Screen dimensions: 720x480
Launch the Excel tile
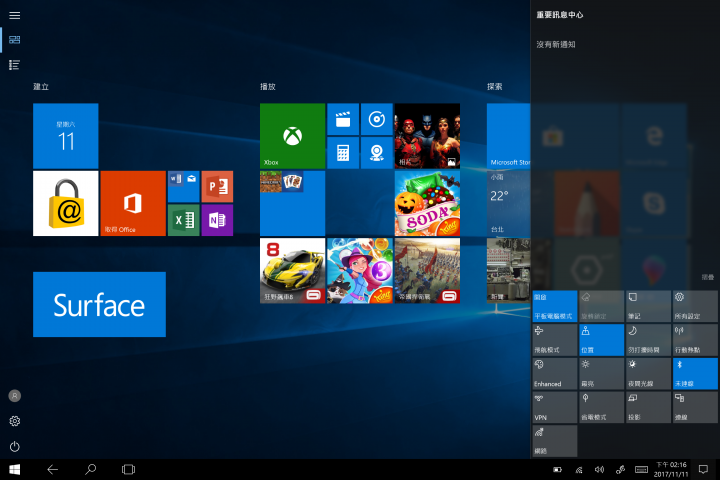[184, 220]
